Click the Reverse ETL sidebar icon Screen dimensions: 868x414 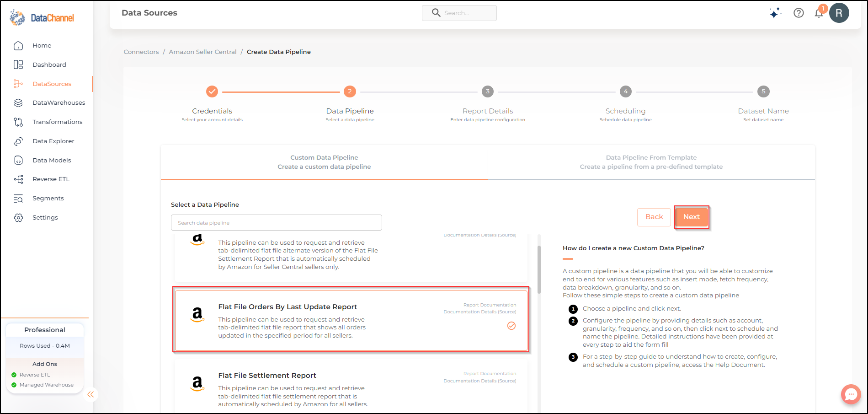[18, 179]
